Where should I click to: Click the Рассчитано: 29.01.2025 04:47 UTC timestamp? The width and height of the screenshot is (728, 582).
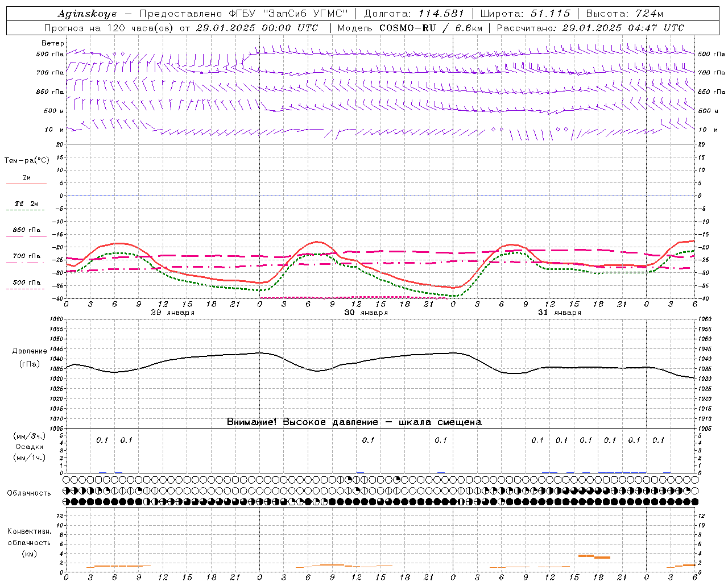pyautogui.click(x=590, y=28)
